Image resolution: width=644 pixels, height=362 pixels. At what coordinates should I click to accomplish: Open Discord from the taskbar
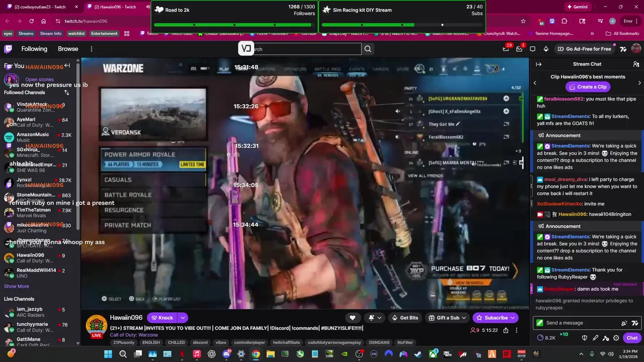pyautogui.click(x=226, y=354)
